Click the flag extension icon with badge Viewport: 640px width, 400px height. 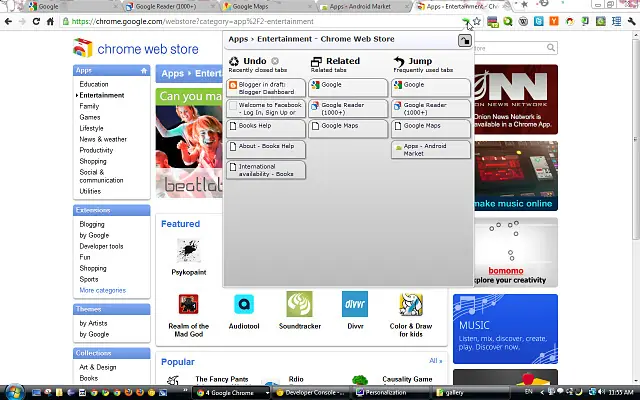click(493, 22)
